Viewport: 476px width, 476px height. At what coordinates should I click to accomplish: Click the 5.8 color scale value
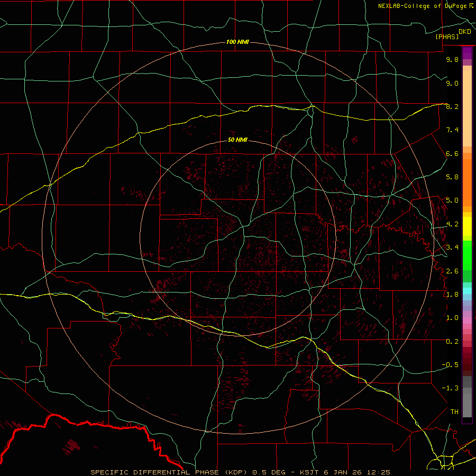(x=452, y=177)
